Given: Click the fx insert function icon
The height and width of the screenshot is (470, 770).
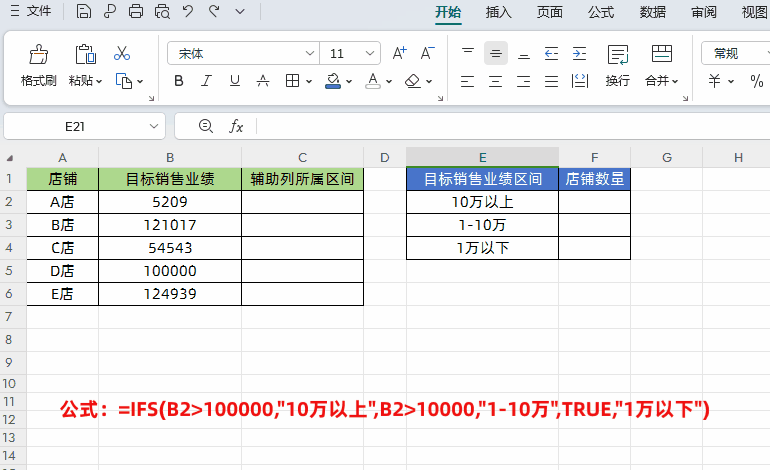Looking at the screenshot, I should click(236, 127).
